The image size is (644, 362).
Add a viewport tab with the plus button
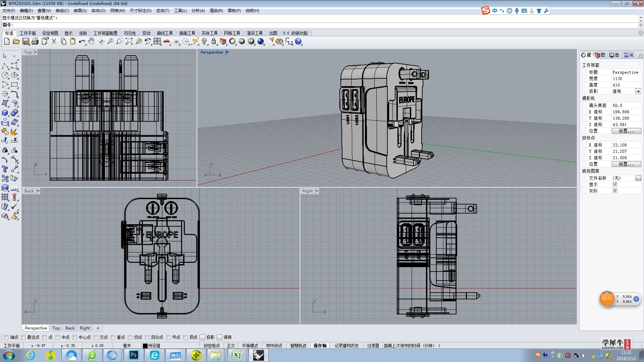[98, 328]
